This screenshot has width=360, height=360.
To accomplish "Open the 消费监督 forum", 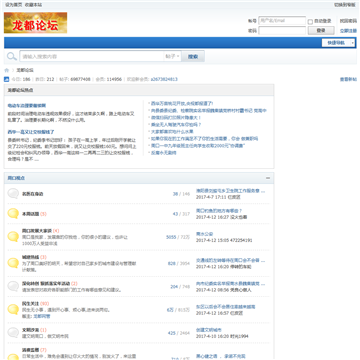I will click(30, 350).
